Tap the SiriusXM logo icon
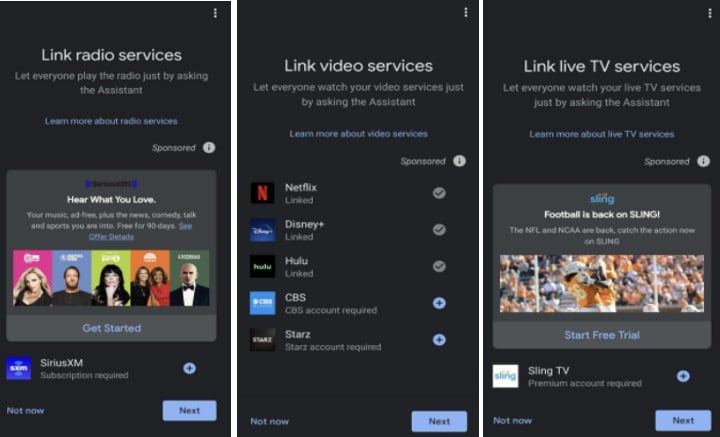 (x=19, y=368)
